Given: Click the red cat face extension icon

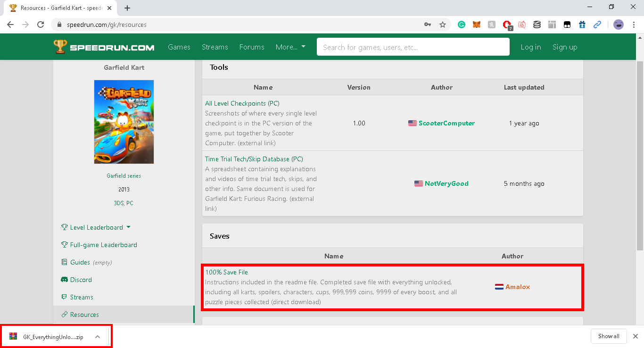Looking at the screenshot, I should point(522,25).
